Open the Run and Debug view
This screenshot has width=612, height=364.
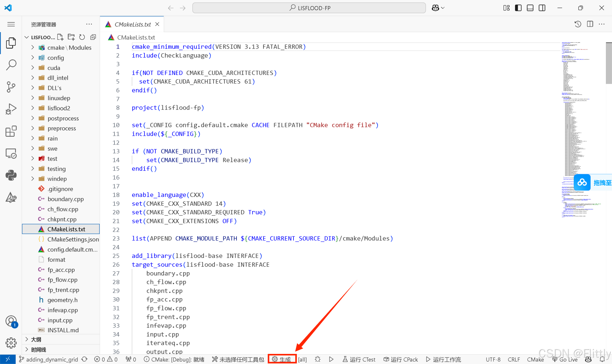pos(11,109)
